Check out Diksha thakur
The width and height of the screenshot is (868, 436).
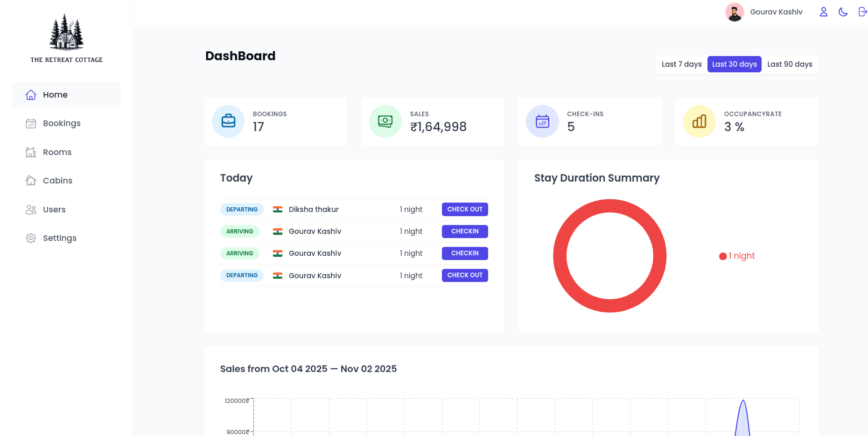(465, 209)
